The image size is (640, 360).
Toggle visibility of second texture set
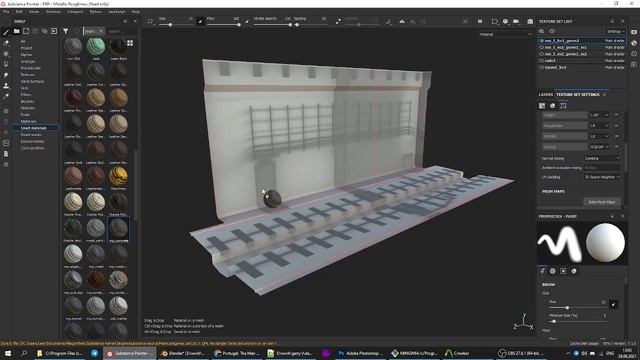click(542, 47)
